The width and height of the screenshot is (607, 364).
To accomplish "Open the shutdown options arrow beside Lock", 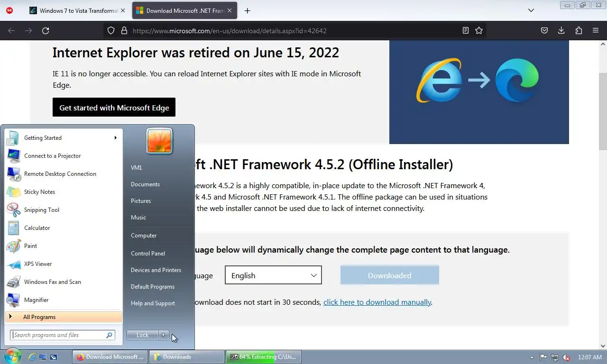I will point(164,335).
